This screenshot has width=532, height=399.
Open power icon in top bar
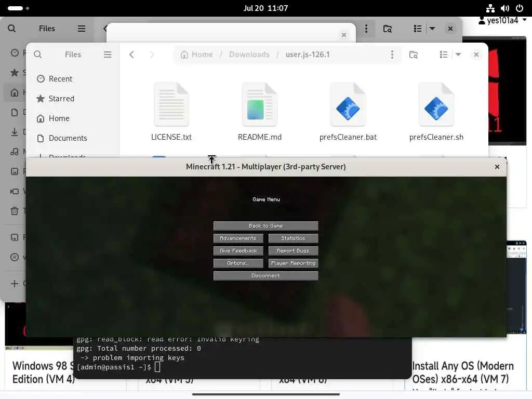pyautogui.click(x=520, y=8)
